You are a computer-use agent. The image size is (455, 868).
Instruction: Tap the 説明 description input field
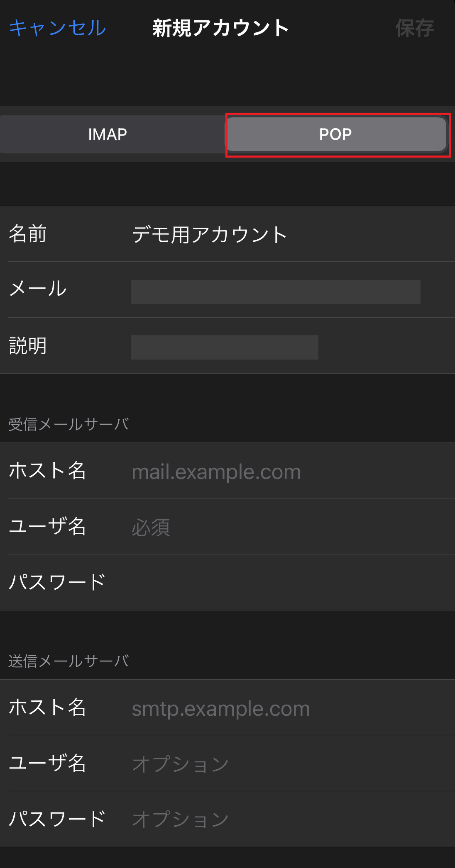(x=224, y=347)
